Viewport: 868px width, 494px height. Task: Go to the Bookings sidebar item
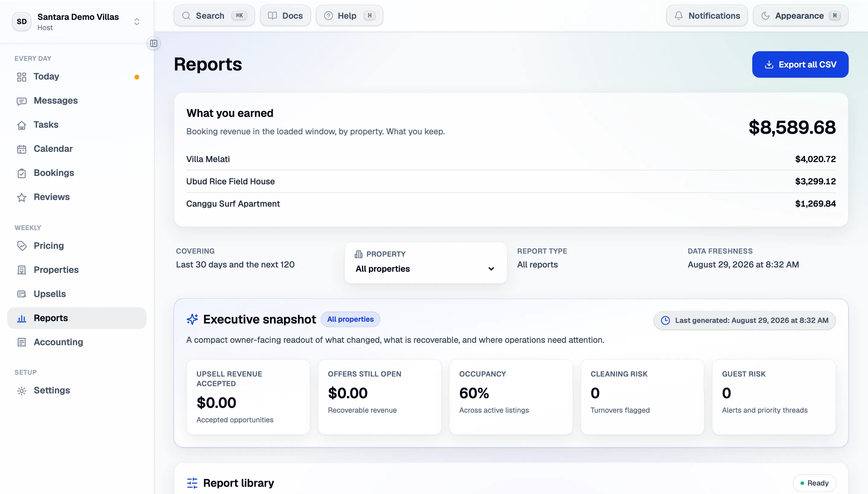pyautogui.click(x=77, y=173)
